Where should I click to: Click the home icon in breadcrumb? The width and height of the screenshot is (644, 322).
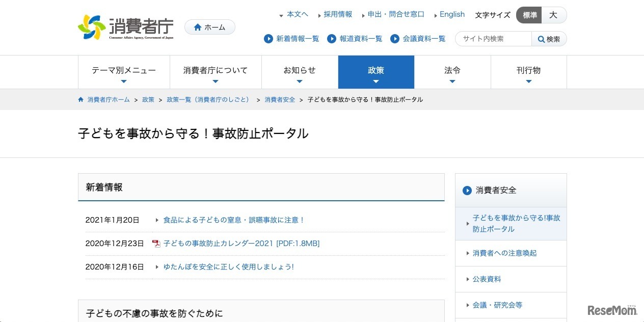(81, 99)
